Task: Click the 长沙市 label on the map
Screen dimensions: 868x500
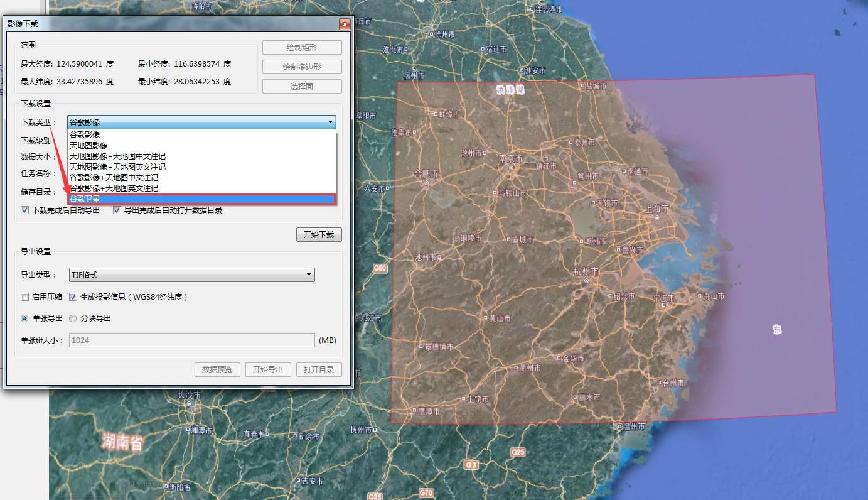Action: [x=190, y=395]
